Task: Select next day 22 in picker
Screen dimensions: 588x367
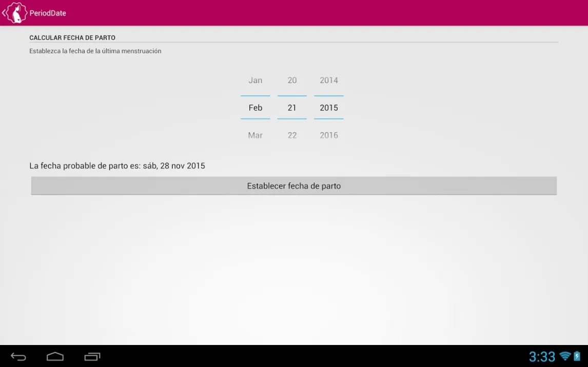Action: (292, 135)
